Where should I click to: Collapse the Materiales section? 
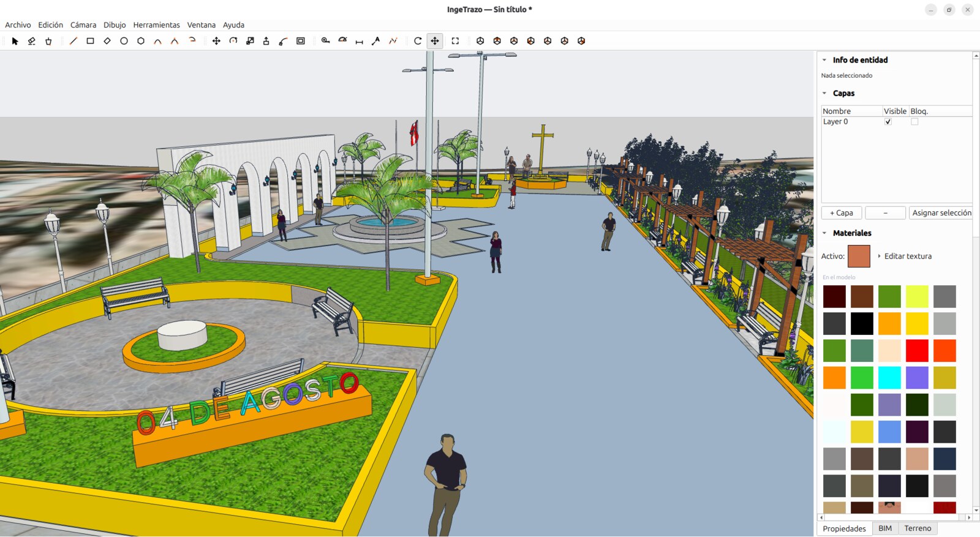824,233
